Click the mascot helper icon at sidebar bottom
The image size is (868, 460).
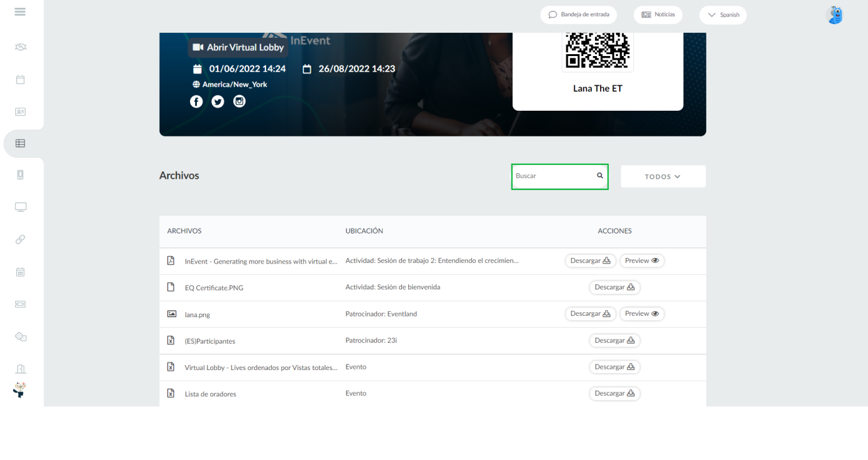pos(19,390)
